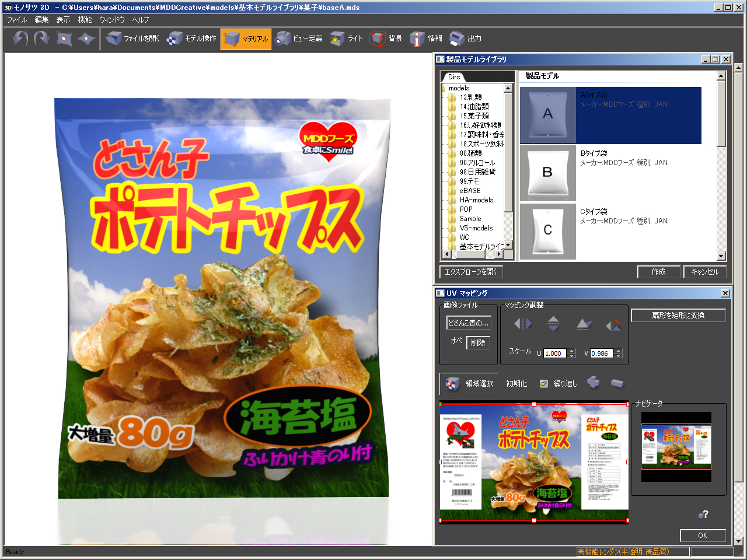
Task: Select the HA-models folder
Action: click(x=477, y=200)
